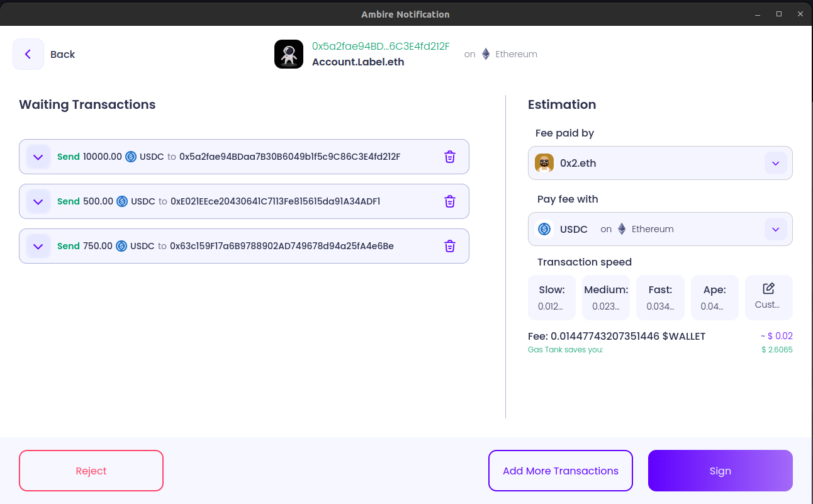The width and height of the screenshot is (813, 504).
Task: Click Ethereum network label in header
Action: click(516, 54)
